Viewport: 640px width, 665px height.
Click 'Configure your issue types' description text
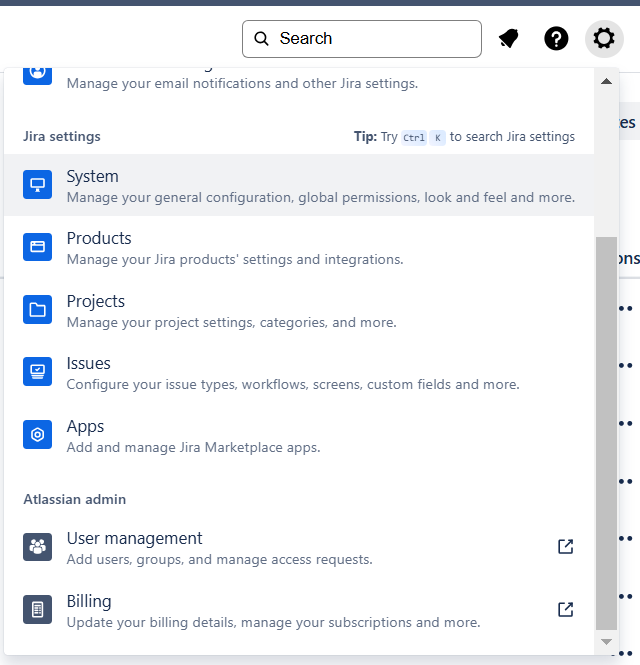pyautogui.click(x=293, y=385)
